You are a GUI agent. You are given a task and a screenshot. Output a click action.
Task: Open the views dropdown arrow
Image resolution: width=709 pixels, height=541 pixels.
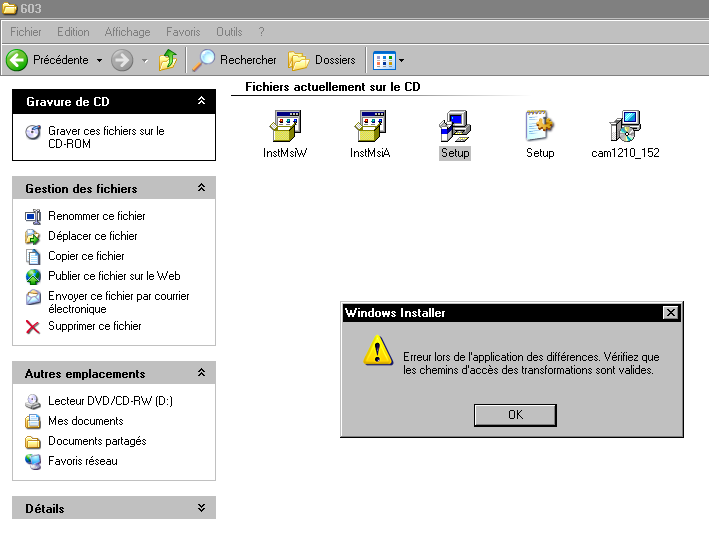point(401,60)
